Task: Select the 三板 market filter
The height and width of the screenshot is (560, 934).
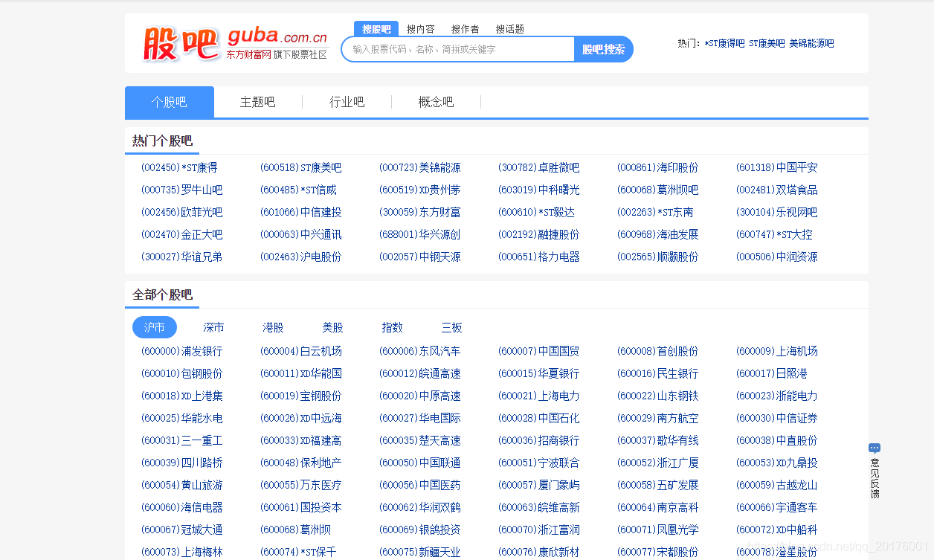Action: click(452, 327)
